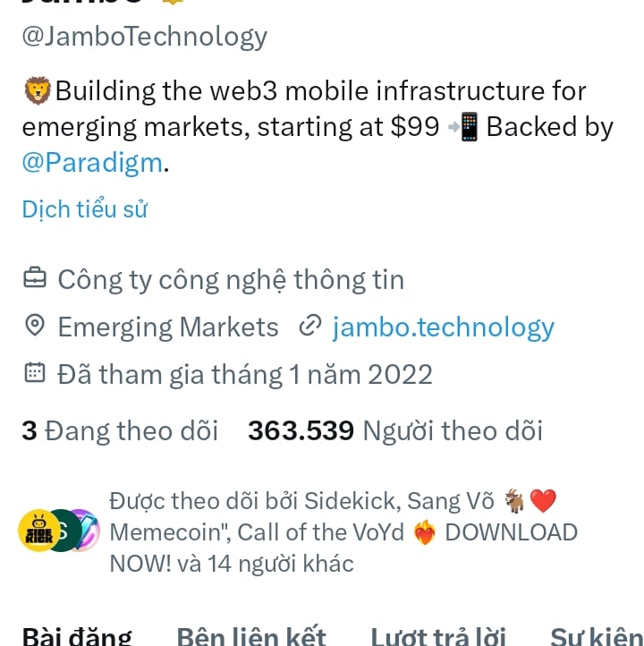644x646 pixels.
Task: Open 363.539 Người theo dõi list
Action: coord(395,431)
